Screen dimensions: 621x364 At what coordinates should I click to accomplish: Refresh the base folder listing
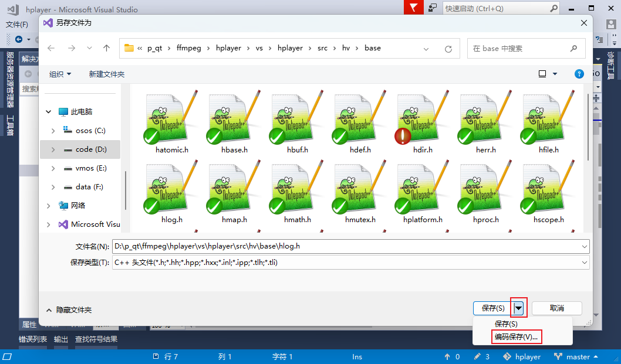click(448, 49)
